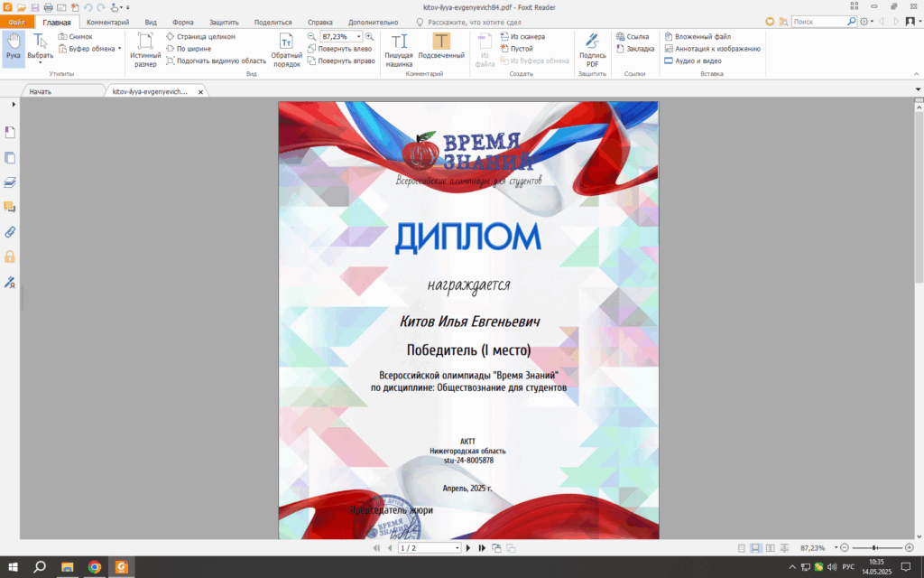Add a Закладка bookmark
This screenshot has height=578, width=924.
(635, 49)
